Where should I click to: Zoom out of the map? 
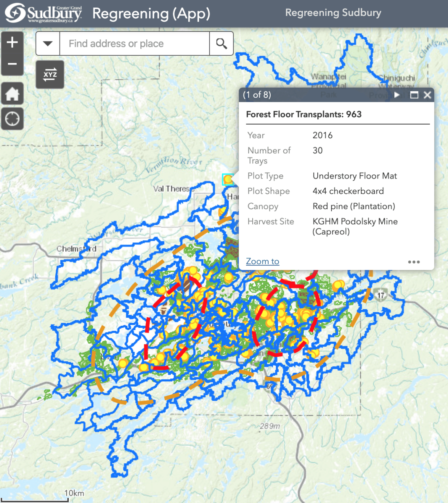[x=12, y=65]
